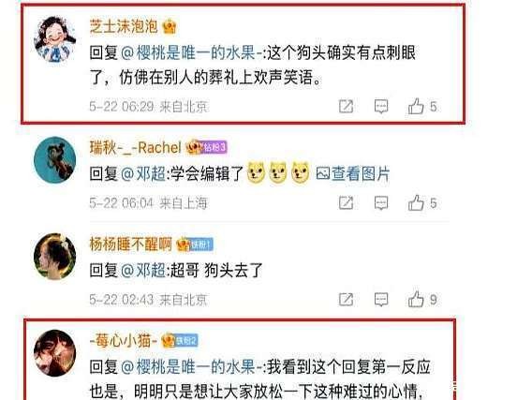Open -莓心小猫-'s profile avatar
Image resolution: width=532 pixels, height=400 pixels.
coord(55,353)
